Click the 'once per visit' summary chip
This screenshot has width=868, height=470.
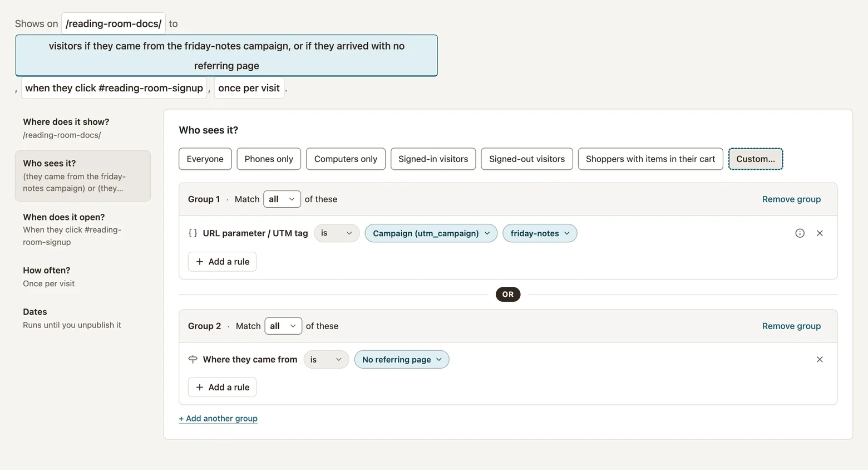tap(249, 88)
